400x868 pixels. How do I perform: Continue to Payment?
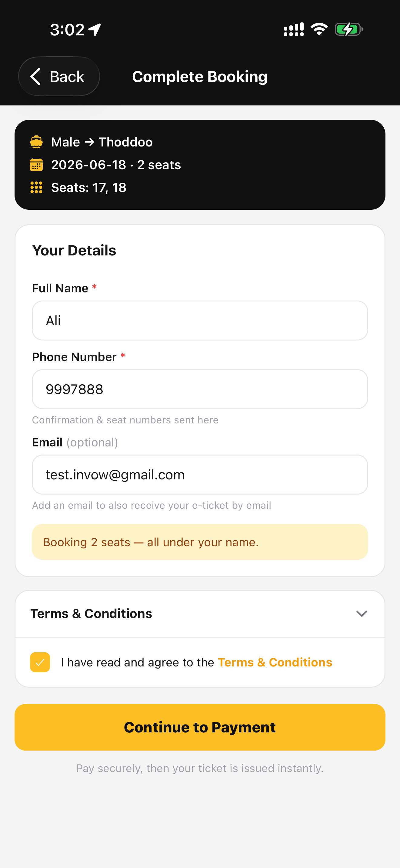(200, 727)
